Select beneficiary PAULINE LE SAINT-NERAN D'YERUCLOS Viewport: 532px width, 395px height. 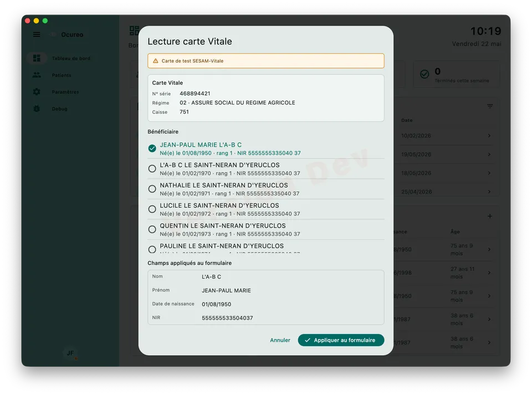266,247
